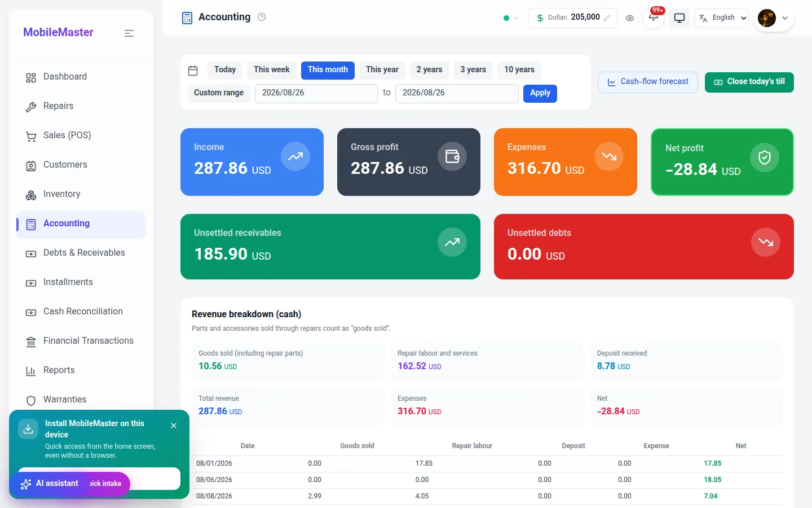Expand the green status indicator dropdown
Viewport: 812px width, 508px height.
pos(510,18)
